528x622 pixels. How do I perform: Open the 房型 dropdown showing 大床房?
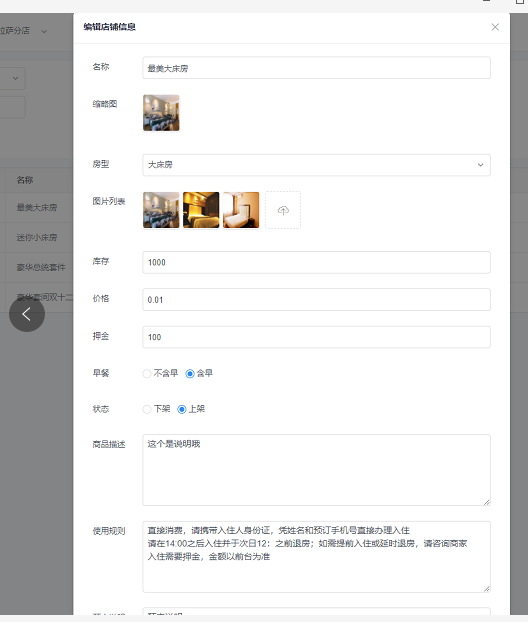317,165
